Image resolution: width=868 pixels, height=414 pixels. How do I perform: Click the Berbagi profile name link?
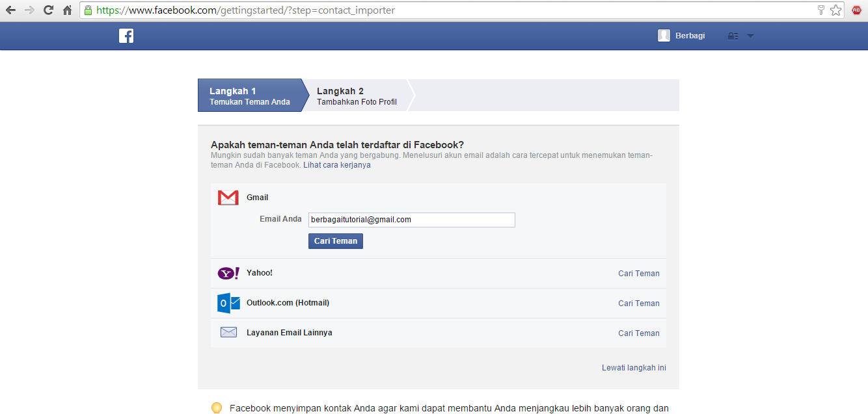tap(690, 36)
